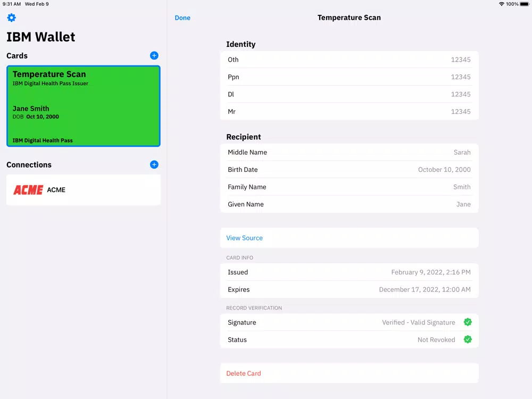Click the Issued date February 9, 2022
Viewport: 532px width, 399px height.
pos(431,272)
